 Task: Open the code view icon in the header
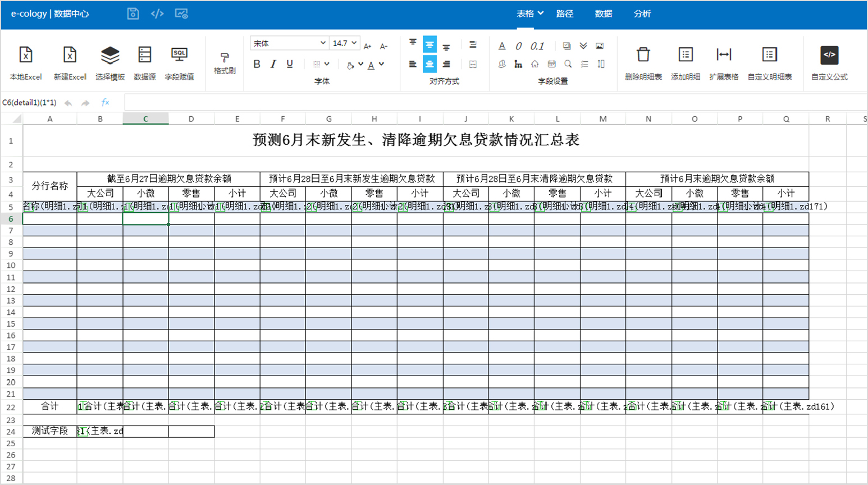[x=157, y=13]
